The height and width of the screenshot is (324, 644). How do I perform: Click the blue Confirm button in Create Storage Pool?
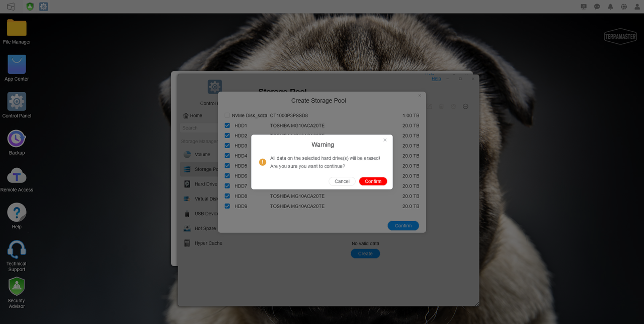[x=403, y=226]
